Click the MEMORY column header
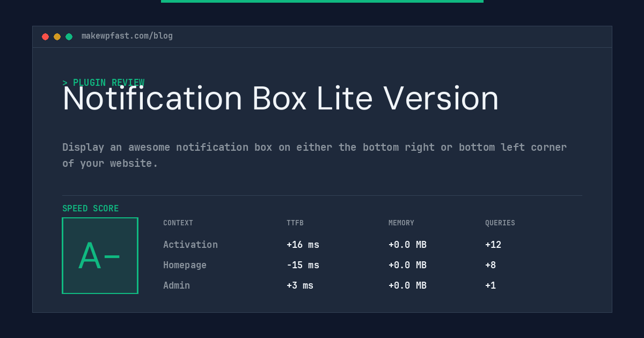The height and width of the screenshot is (338, 644). coord(401,223)
